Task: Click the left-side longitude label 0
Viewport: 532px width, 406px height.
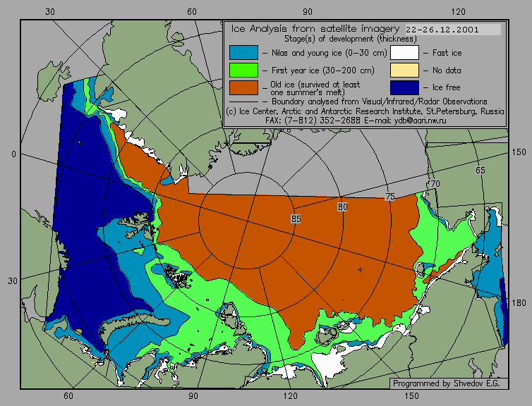Action: (x=13, y=154)
